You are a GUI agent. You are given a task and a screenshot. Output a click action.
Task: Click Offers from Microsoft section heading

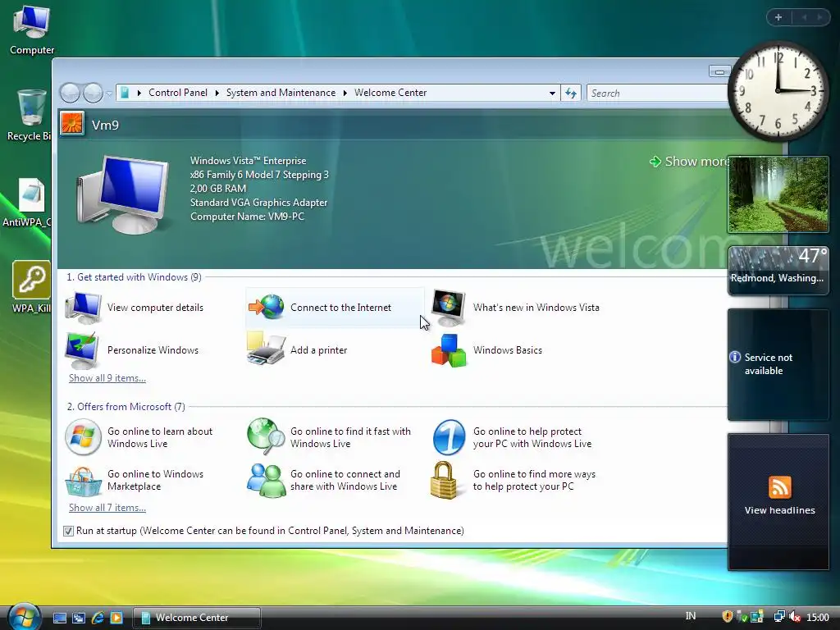coord(126,407)
